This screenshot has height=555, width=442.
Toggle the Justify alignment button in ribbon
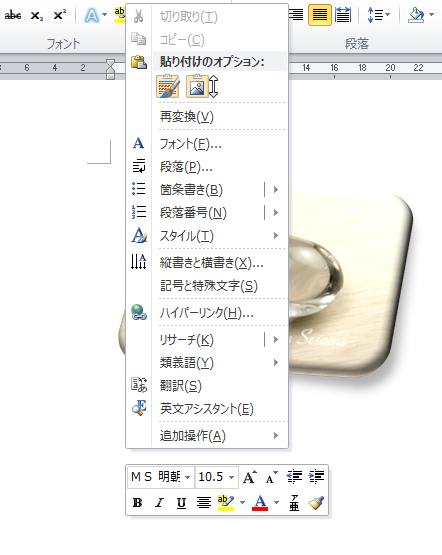pos(320,15)
